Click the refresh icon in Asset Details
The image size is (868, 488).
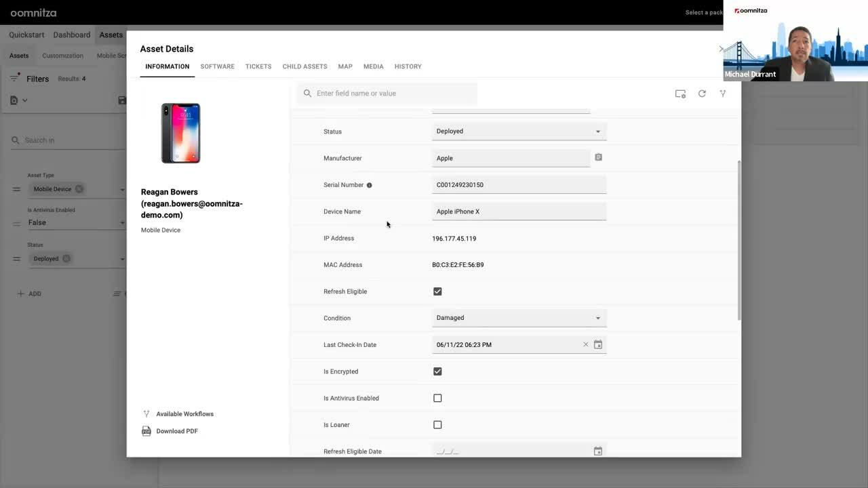pyautogui.click(x=701, y=93)
